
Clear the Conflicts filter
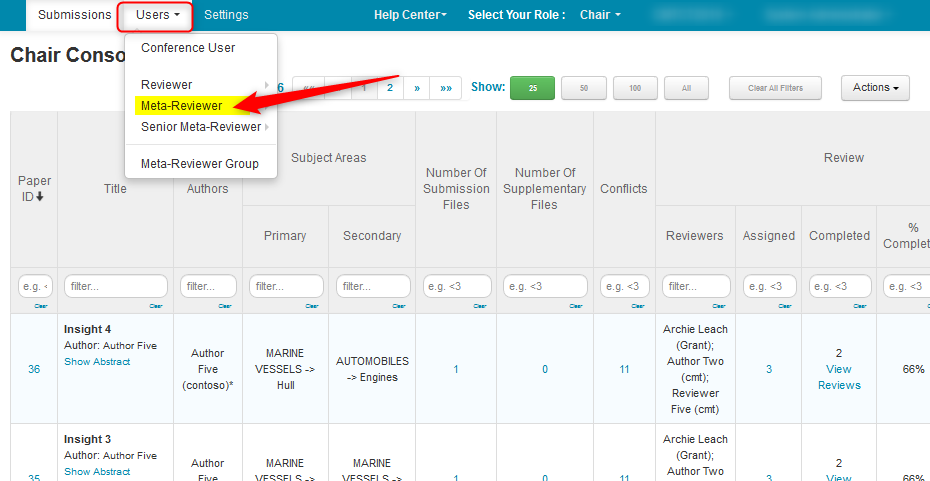point(638,306)
